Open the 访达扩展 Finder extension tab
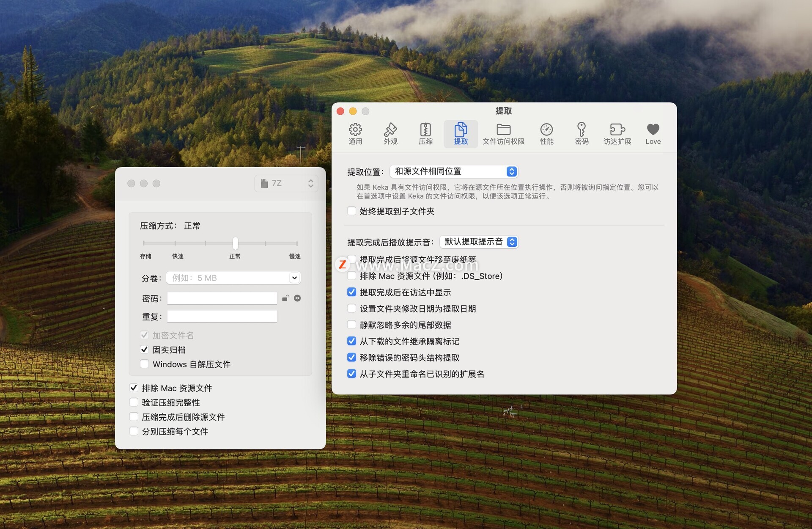The width and height of the screenshot is (812, 529). pos(617,134)
